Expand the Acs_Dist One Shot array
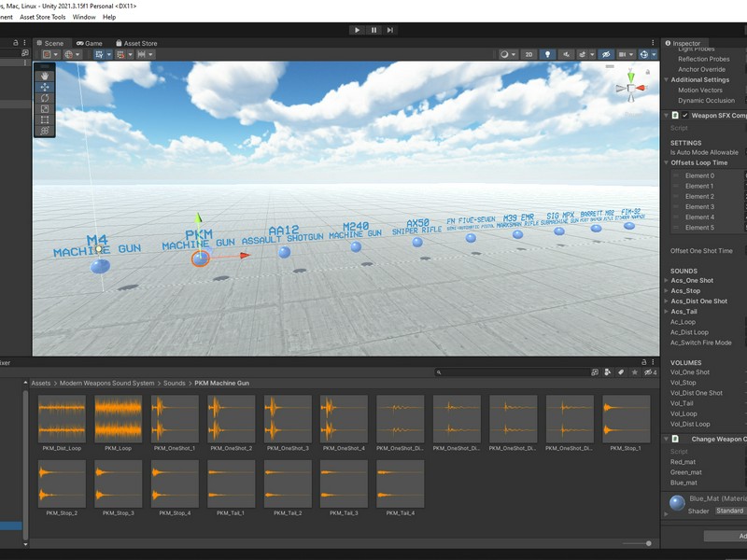Viewport: 747px width, 560px height. pyautogui.click(x=667, y=301)
